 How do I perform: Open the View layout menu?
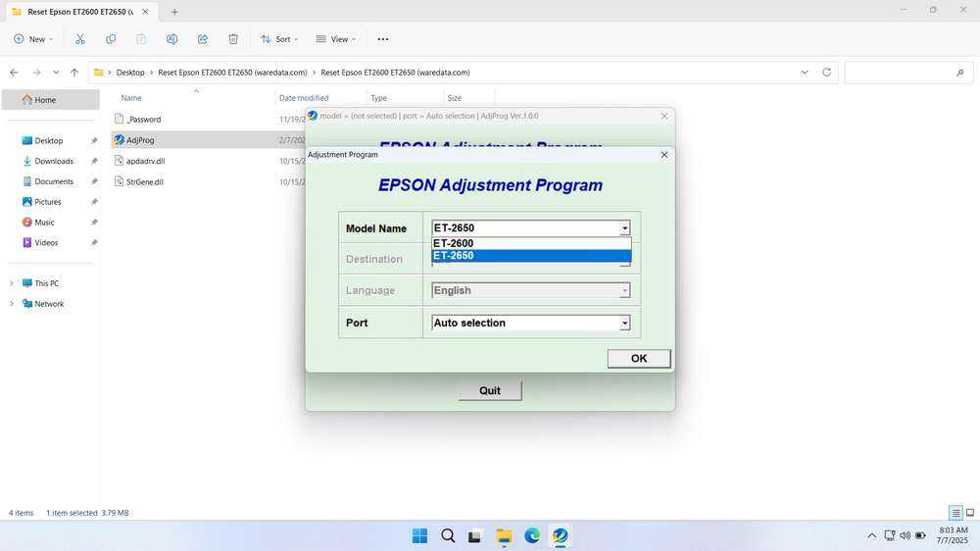click(335, 39)
